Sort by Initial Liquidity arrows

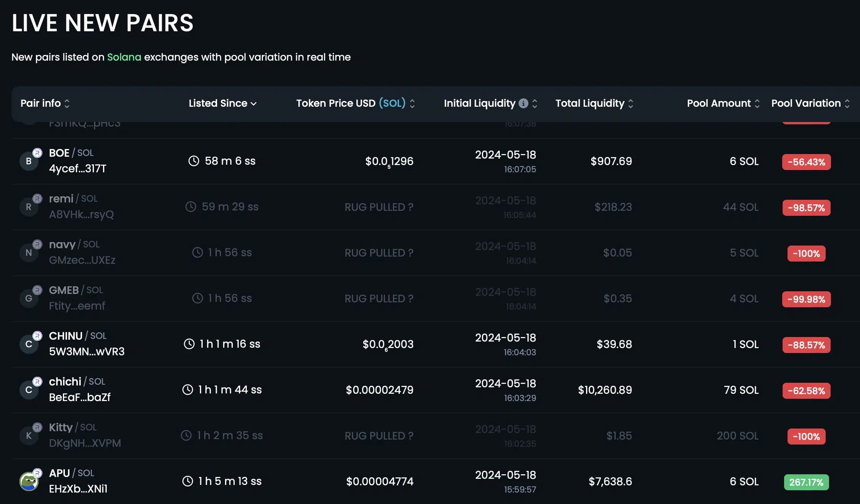(x=535, y=104)
